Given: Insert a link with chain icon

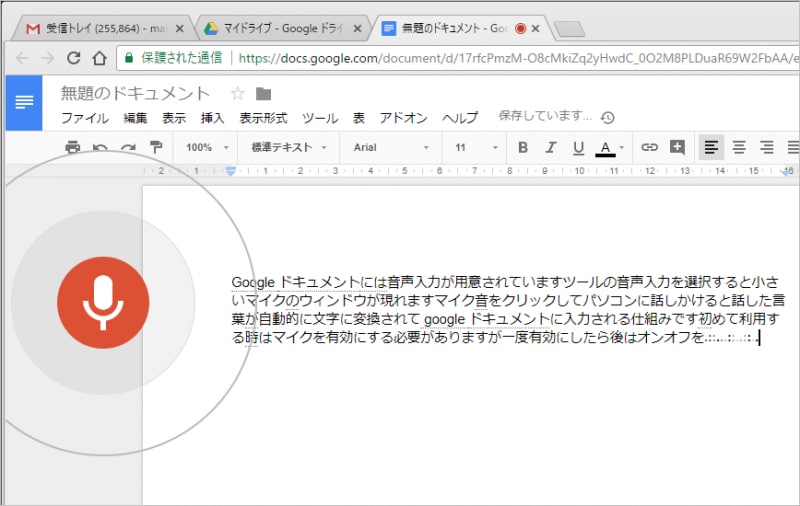Looking at the screenshot, I should click(649, 147).
